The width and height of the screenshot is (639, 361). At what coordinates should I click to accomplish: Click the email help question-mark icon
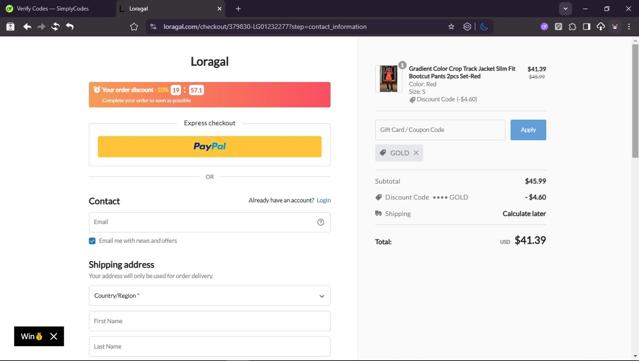[x=321, y=222]
